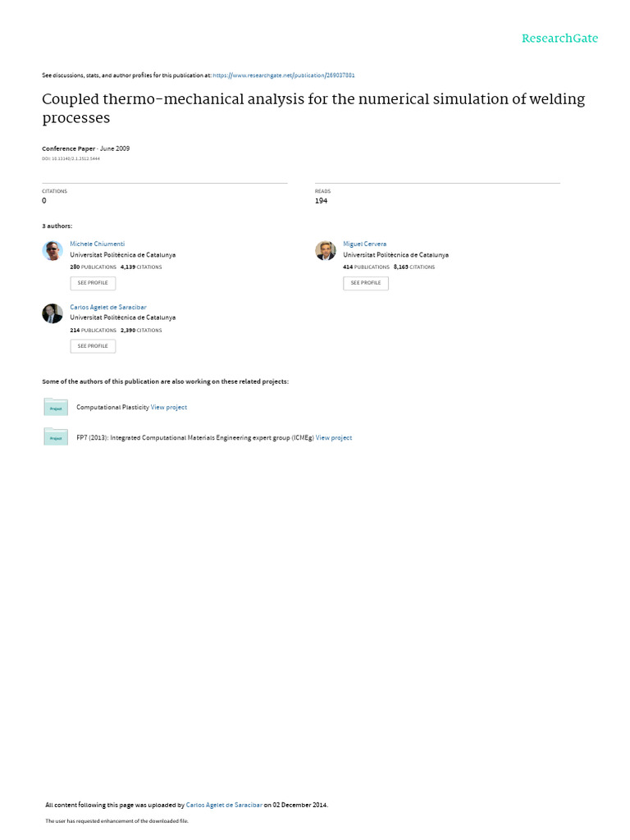Click the paper title heading
Image resolution: width=630 pixels, height=840 pixels.
tap(313, 108)
